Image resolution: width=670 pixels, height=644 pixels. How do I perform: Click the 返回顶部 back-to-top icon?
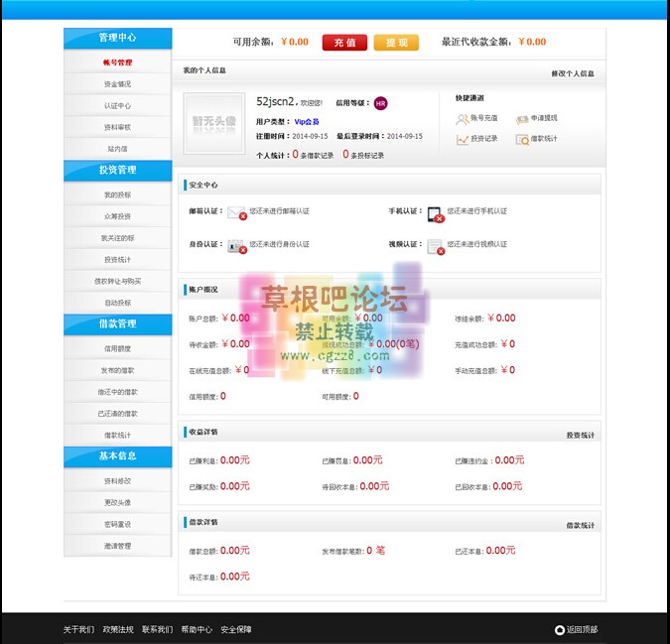[560, 630]
